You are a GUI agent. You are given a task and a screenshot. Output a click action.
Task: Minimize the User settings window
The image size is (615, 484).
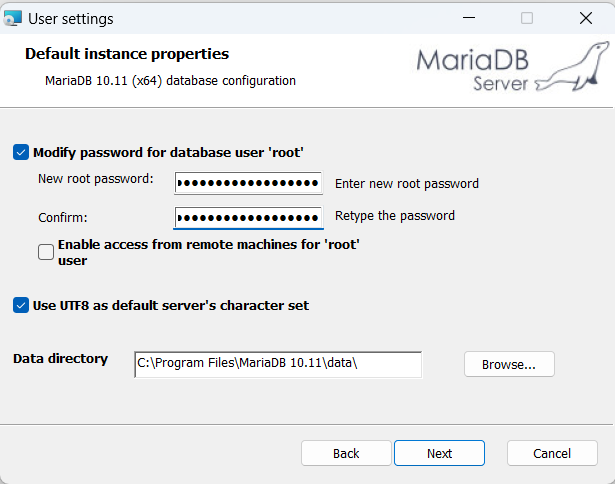469,18
